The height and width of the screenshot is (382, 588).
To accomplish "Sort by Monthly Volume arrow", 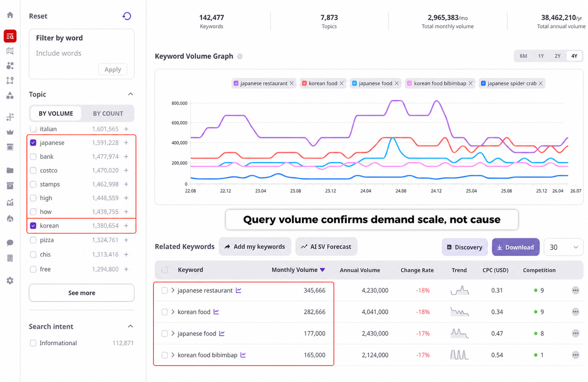I will click(x=322, y=270).
